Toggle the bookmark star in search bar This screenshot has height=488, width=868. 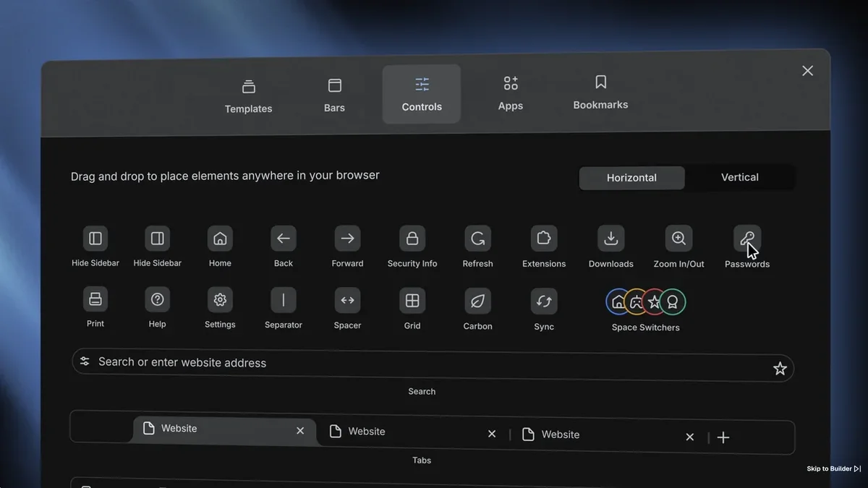[780, 369]
